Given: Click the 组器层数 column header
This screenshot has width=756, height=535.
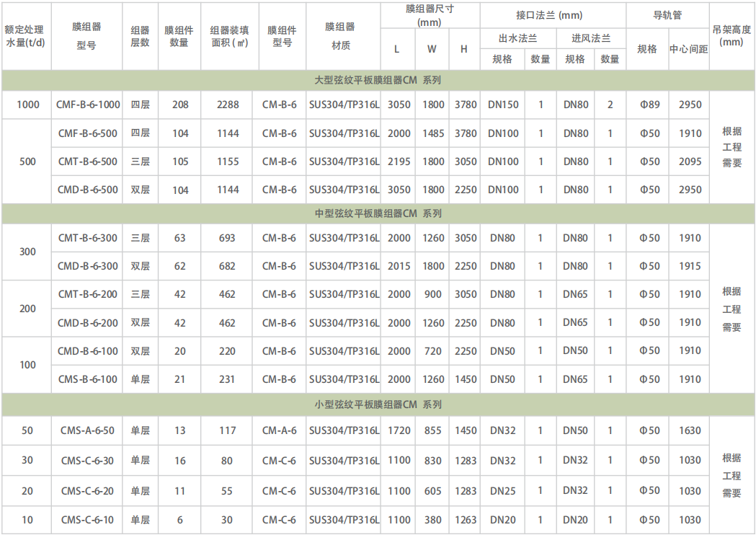Looking at the screenshot, I should pos(140,36).
